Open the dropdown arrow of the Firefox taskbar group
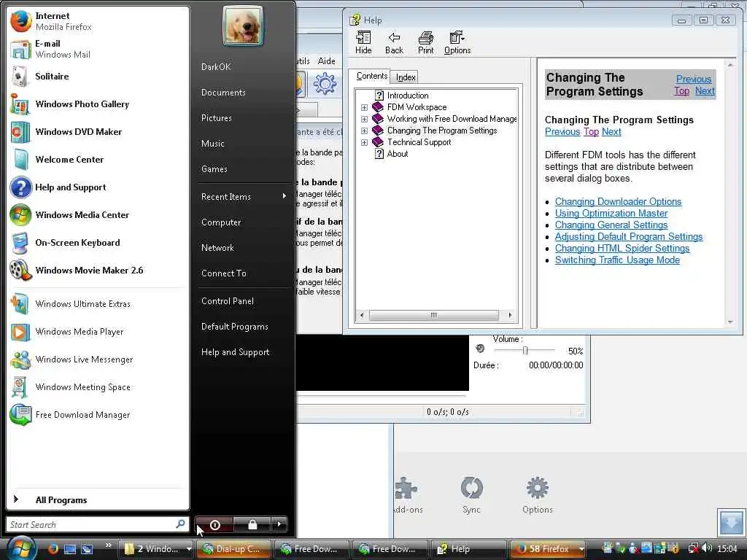747x560 pixels. click(581, 549)
